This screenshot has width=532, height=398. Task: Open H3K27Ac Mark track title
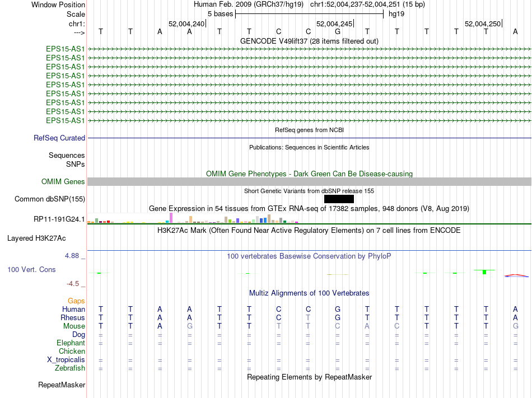pyautogui.click(x=309, y=230)
